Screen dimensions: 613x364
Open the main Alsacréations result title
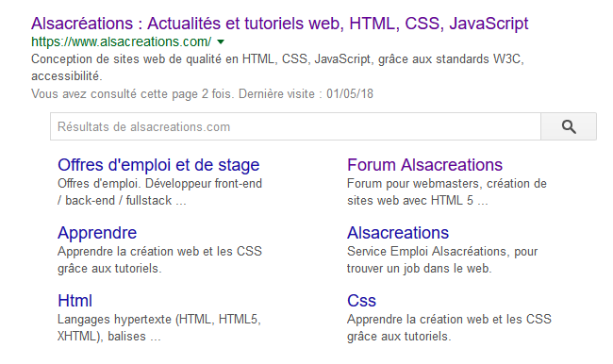tap(279, 24)
